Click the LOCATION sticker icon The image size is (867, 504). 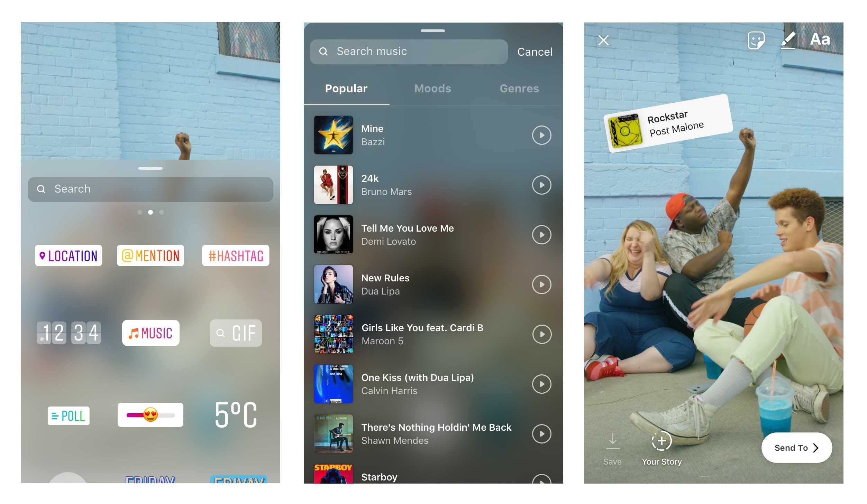[68, 255]
